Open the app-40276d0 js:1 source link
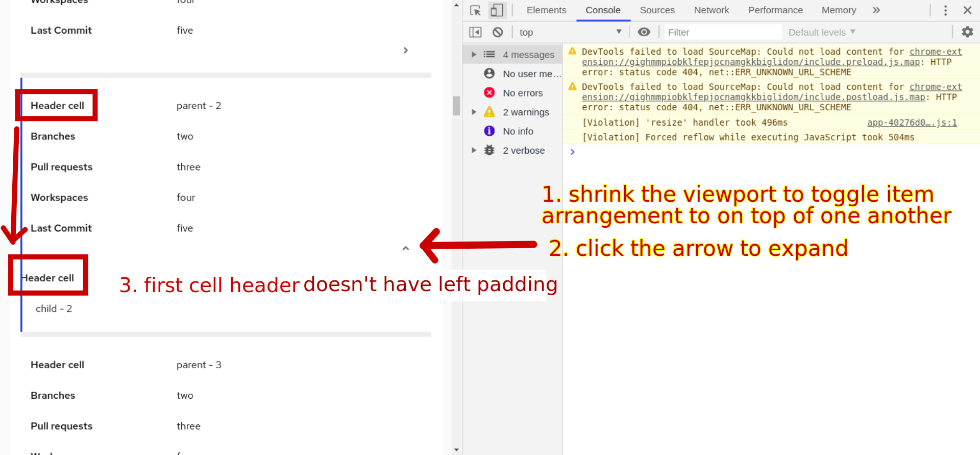The height and width of the screenshot is (455, 980). (x=912, y=123)
